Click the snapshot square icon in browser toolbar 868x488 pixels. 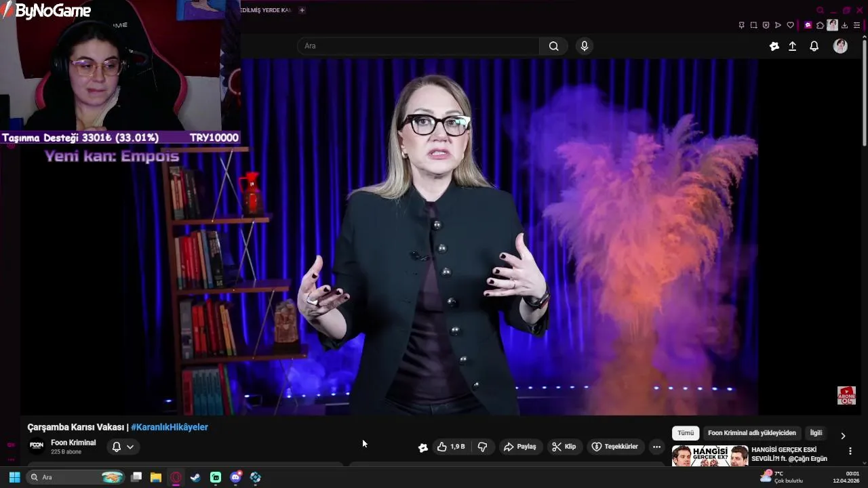[x=753, y=25]
